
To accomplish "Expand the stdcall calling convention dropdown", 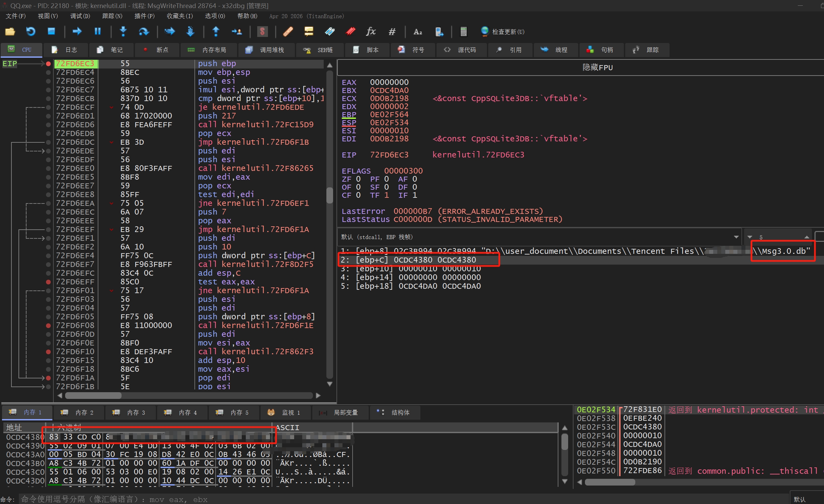I will [736, 237].
